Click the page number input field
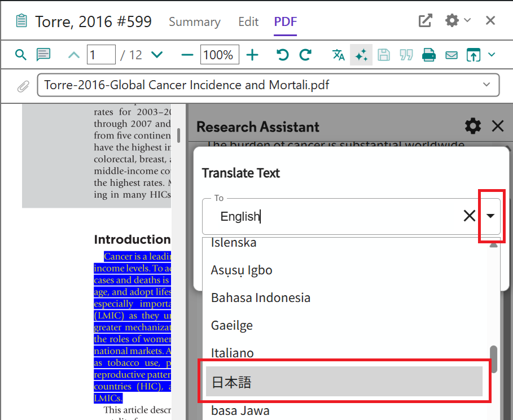The image size is (513, 420). (x=101, y=55)
